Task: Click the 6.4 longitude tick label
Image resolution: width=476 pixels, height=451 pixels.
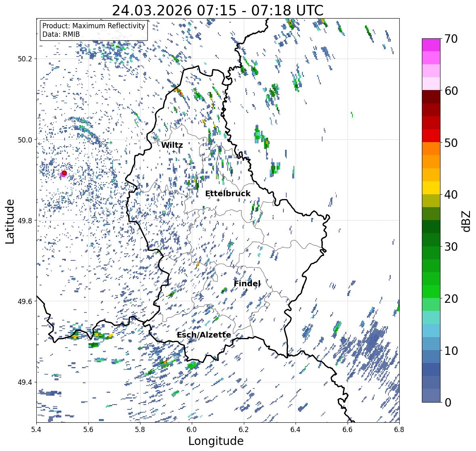Action: pyautogui.click(x=296, y=430)
